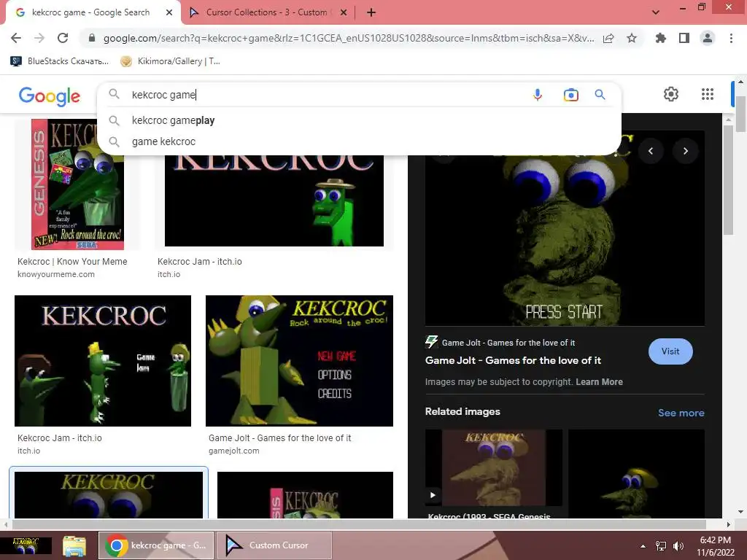This screenshot has height=560, width=747.
Task: Close the Cursor Collections tab
Action: [x=344, y=12]
